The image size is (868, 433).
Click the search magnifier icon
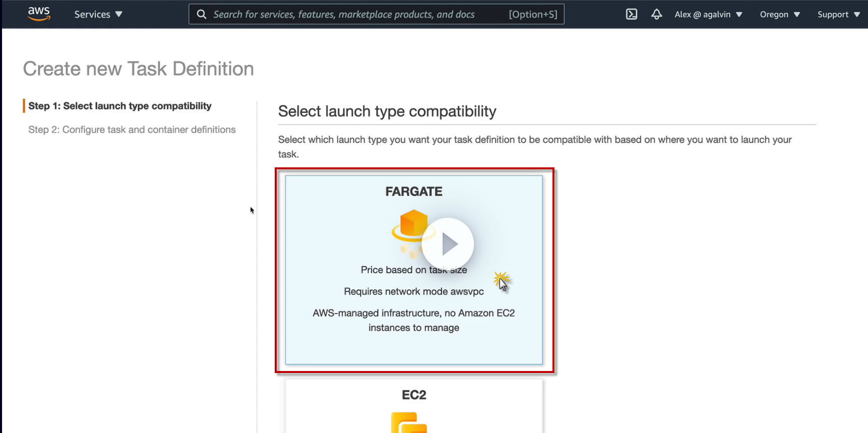tap(202, 14)
